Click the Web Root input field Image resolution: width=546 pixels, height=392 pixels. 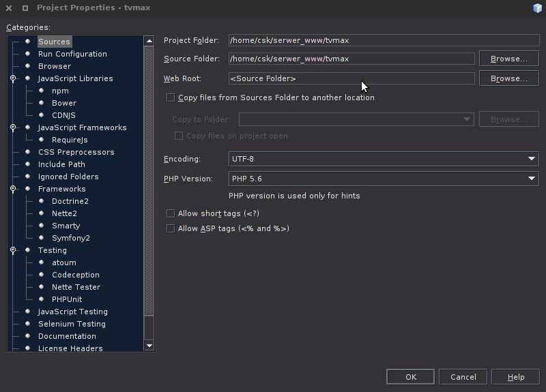351,78
